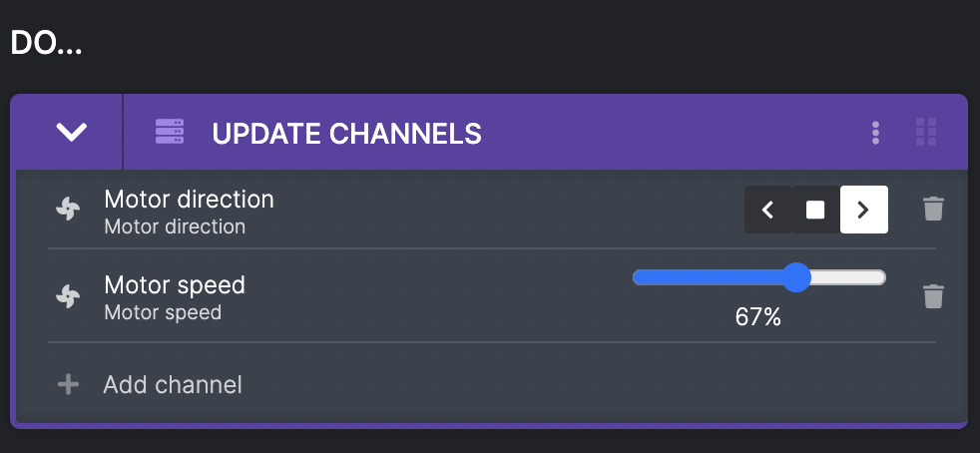Set motor direction to right arrow
Image resolution: width=980 pixels, height=453 pixels.
click(864, 210)
